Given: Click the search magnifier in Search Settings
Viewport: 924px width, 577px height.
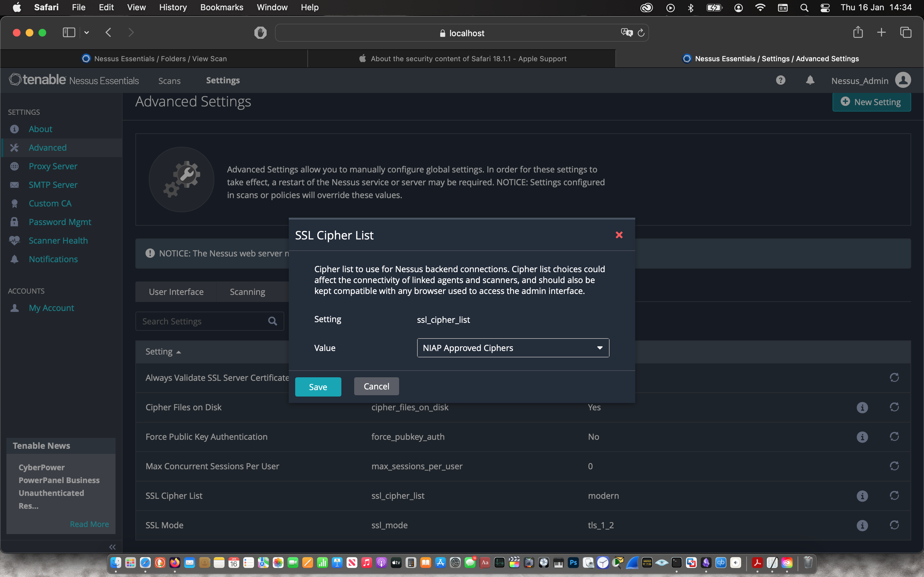Looking at the screenshot, I should [273, 321].
